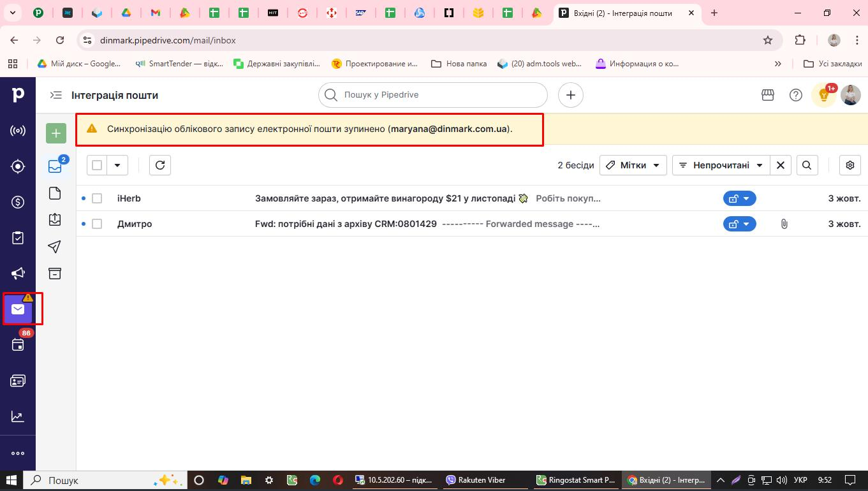The width and height of the screenshot is (868, 491).
Task: Toggle the navigation menu collapse icon
Action: [x=56, y=95]
